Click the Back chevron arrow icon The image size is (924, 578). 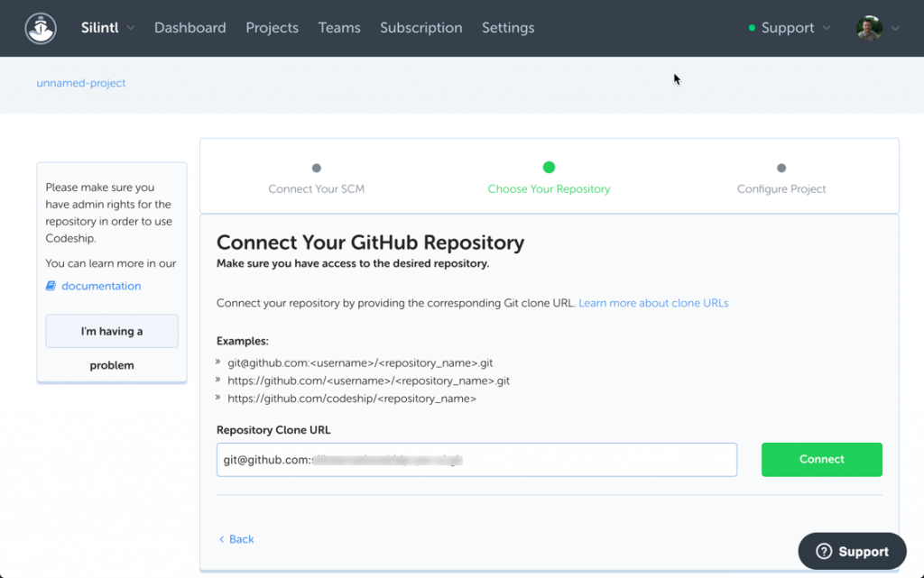[x=222, y=539]
